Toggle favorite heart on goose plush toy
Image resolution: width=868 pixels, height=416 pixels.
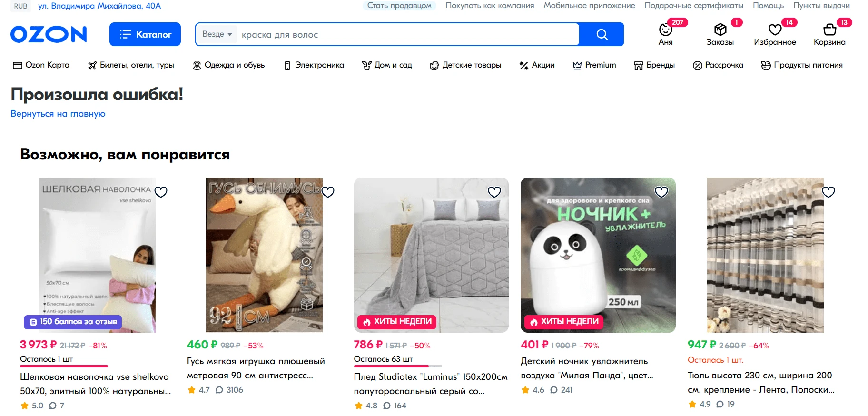(x=328, y=192)
